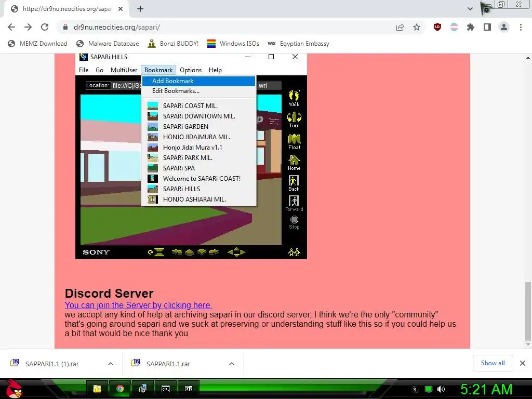The height and width of the screenshot is (399, 532).
Task: Click the striped flag extension icon
Action: (x=454, y=27)
